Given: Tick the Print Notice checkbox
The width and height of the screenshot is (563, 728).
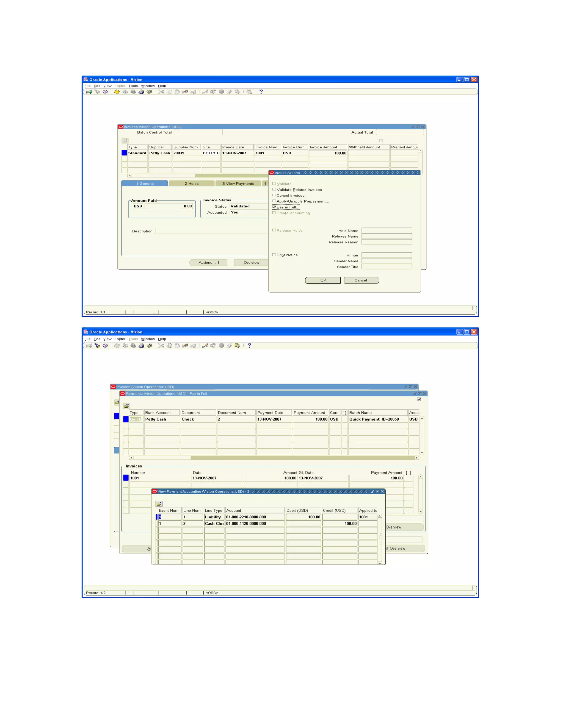Looking at the screenshot, I should pos(274,255).
